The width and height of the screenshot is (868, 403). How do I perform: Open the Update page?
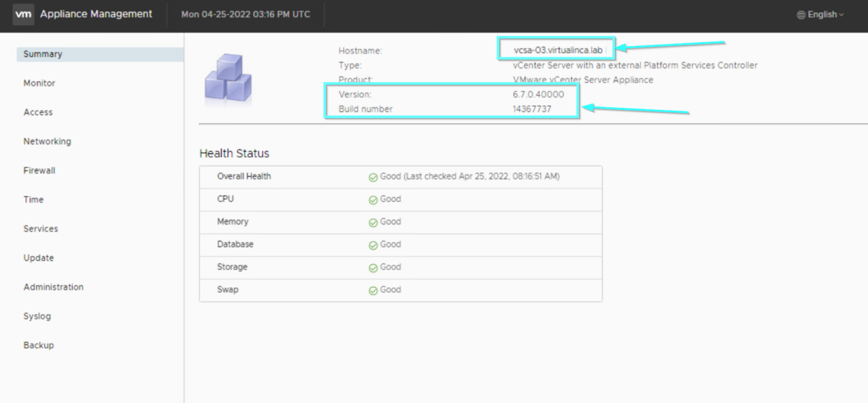click(38, 257)
